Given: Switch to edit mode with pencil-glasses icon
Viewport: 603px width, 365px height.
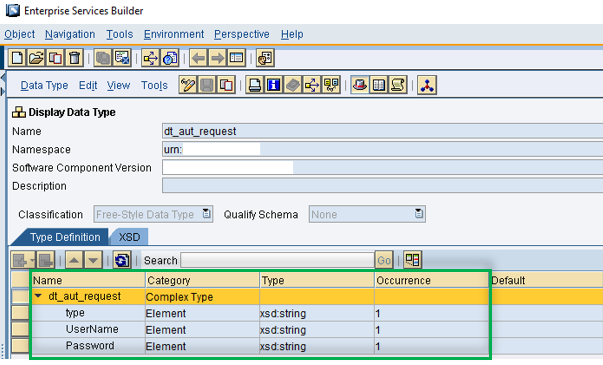Looking at the screenshot, I should [x=188, y=85].
